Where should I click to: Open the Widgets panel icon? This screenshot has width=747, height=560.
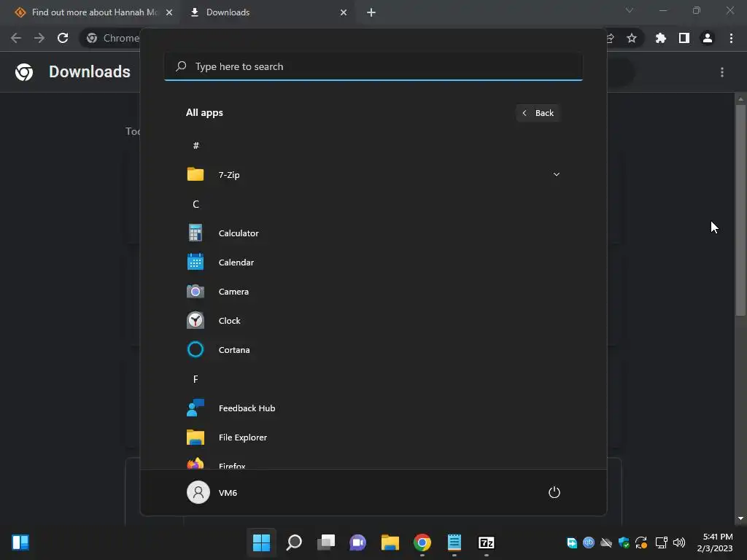[20, 542]
